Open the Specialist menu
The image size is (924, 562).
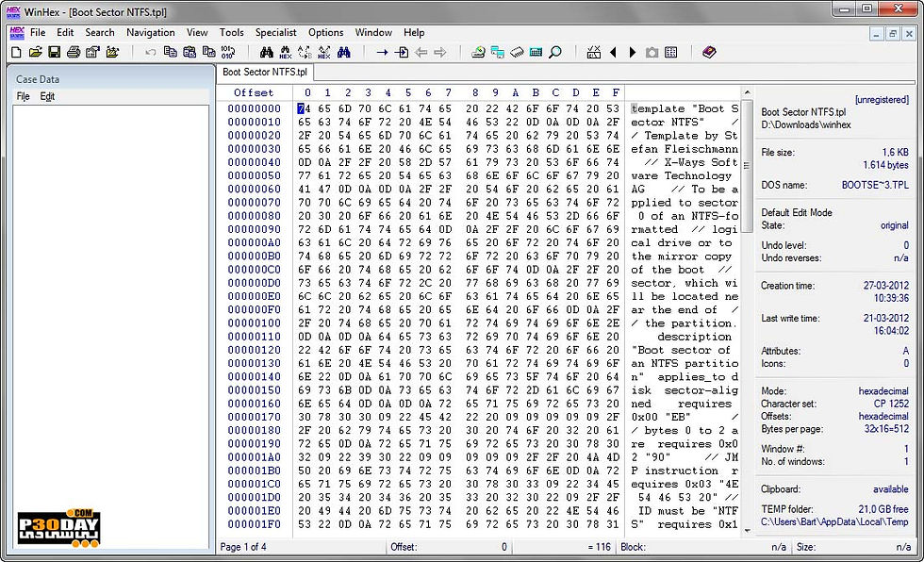tap(275, 32)
